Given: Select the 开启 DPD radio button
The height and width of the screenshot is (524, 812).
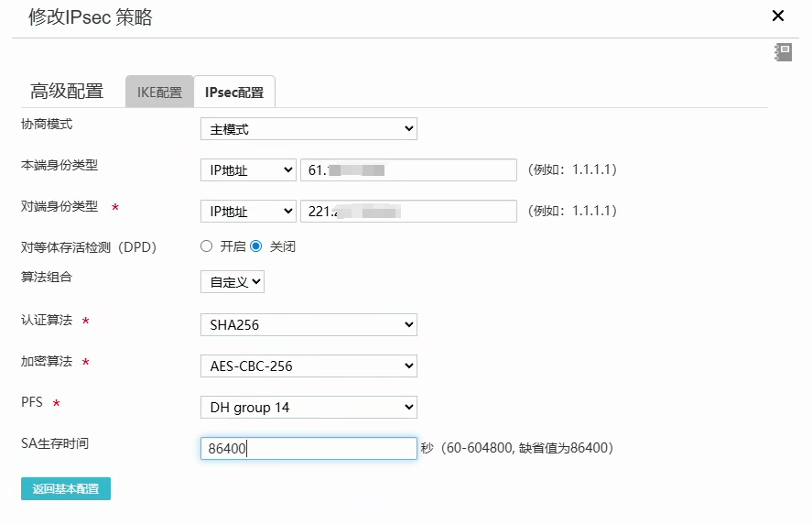Looking at the screenshot, I should pyautogui.click(x=207, y=246).
